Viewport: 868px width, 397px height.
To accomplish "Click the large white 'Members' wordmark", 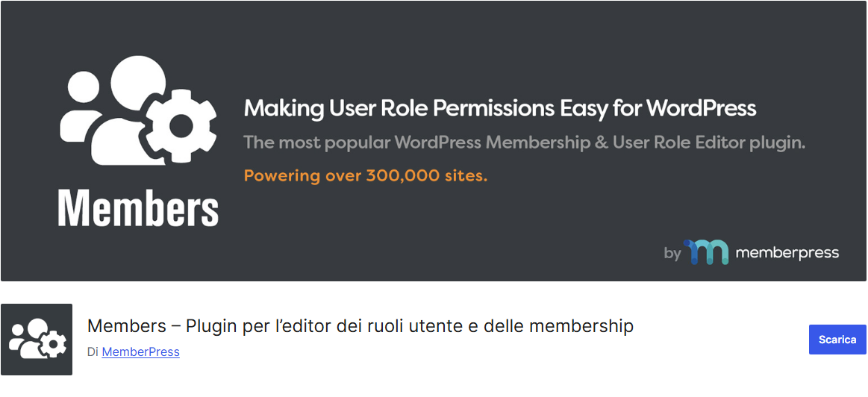I will [138, 209].
